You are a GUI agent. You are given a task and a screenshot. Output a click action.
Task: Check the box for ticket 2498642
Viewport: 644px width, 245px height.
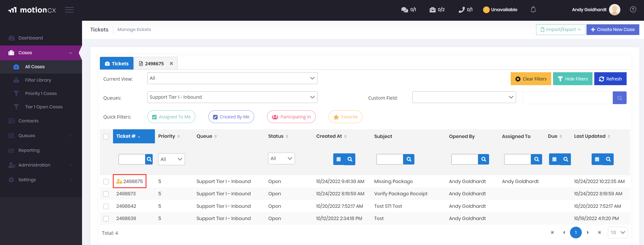(106, 206)
